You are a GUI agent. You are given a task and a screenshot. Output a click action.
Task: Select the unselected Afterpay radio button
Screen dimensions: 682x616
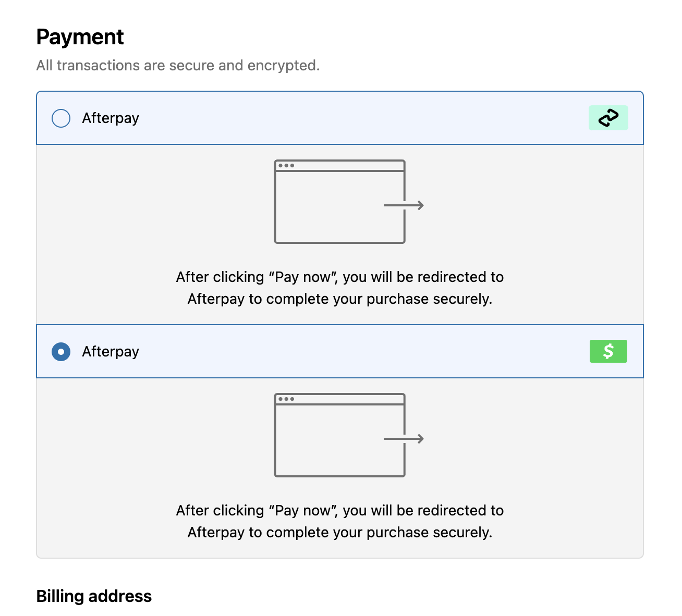(x=61, y=118)
